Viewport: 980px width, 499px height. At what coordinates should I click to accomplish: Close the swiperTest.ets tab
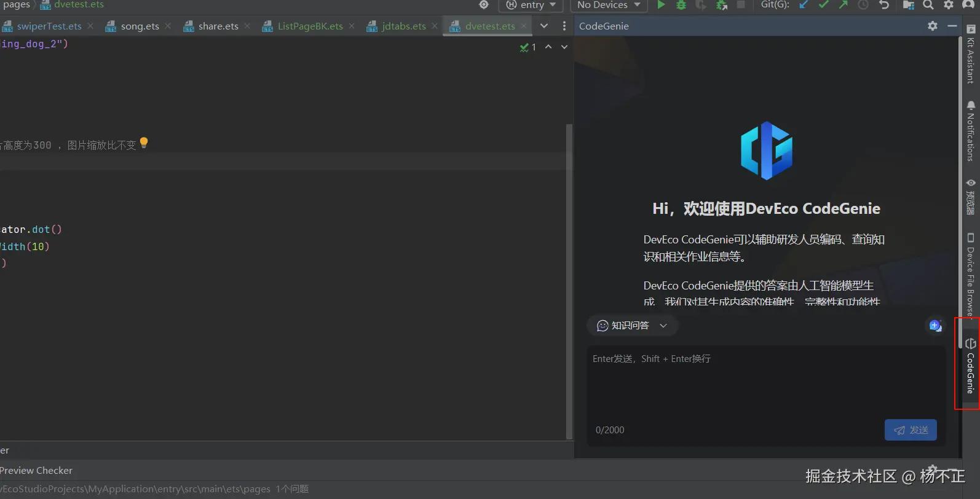pos(90,26)
